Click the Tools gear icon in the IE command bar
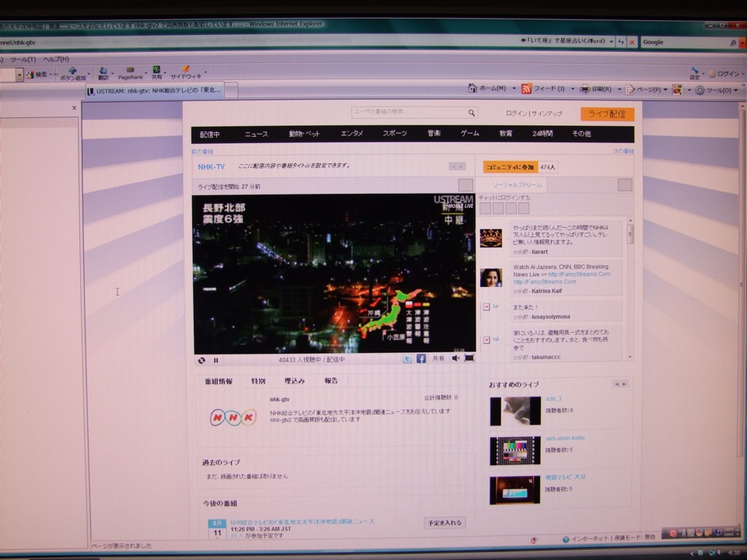This screenshot has height=560, width=747. pos(700,90)
